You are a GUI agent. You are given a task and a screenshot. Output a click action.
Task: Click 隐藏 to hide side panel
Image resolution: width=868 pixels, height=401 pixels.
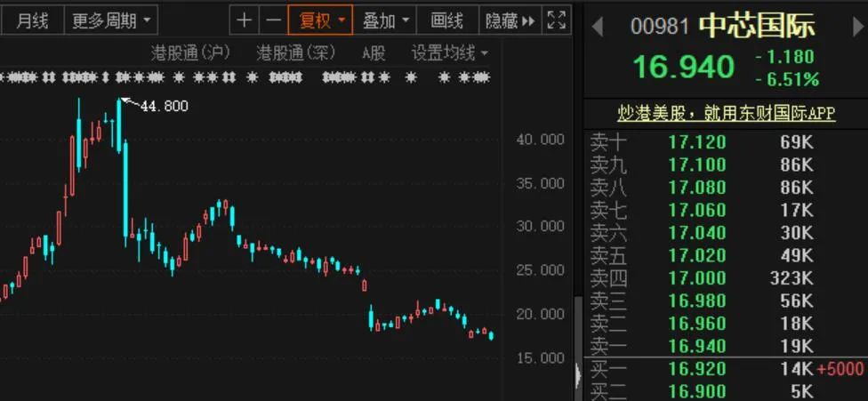pos(510,21)
